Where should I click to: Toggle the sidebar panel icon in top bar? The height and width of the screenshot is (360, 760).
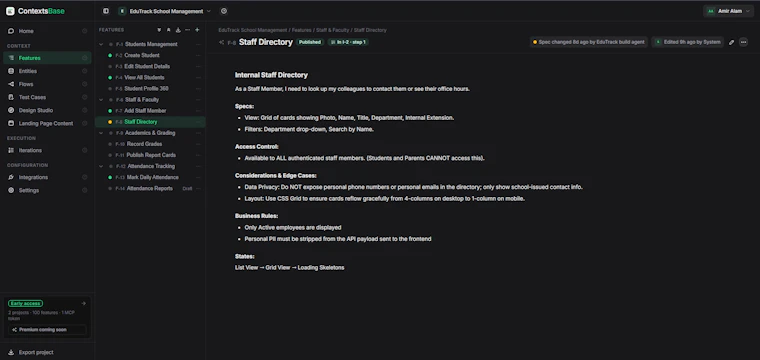106,11
